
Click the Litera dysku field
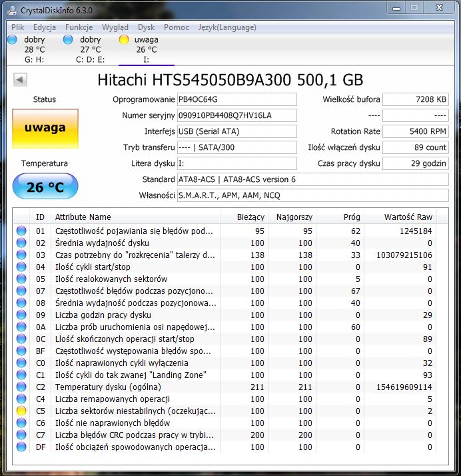(x=237, y=163)
